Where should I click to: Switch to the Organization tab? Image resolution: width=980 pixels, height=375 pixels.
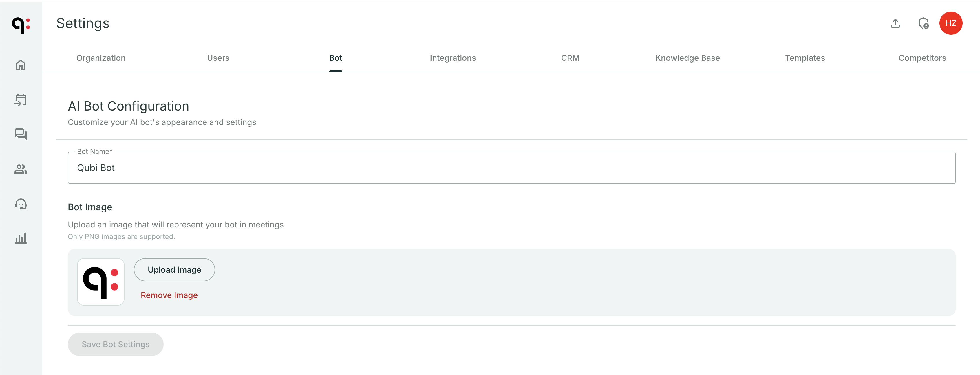click(x=101, y=58)
